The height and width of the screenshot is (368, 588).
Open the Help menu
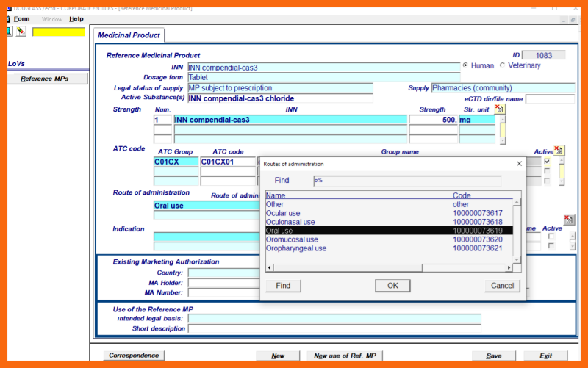pyautogui.click(x=76, y=19)
